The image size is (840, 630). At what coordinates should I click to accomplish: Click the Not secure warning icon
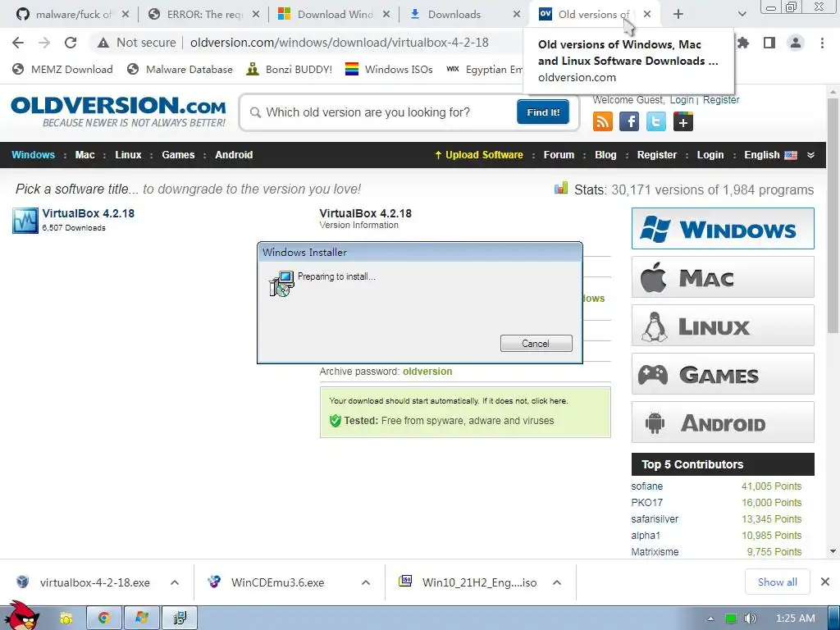tap(103, 43)
